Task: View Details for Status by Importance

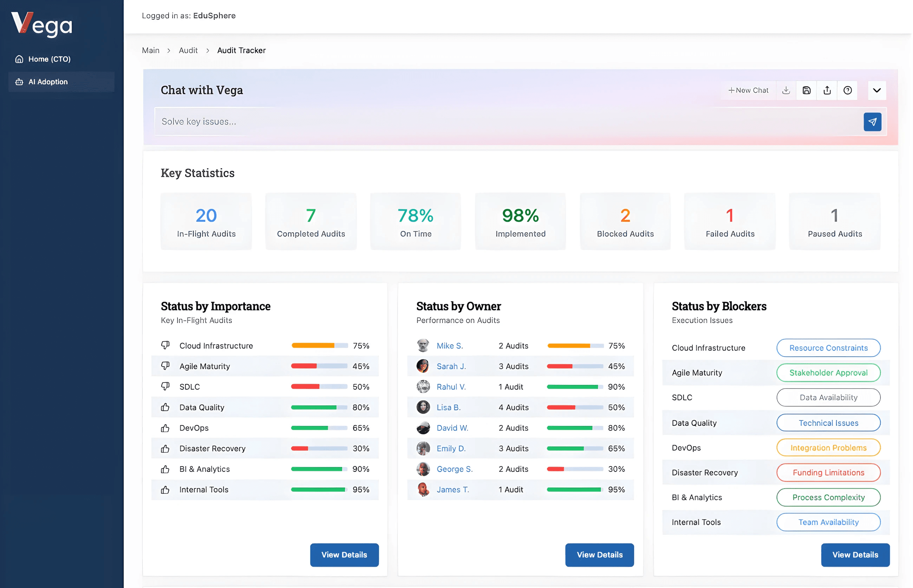Action: tap(344, 555)
